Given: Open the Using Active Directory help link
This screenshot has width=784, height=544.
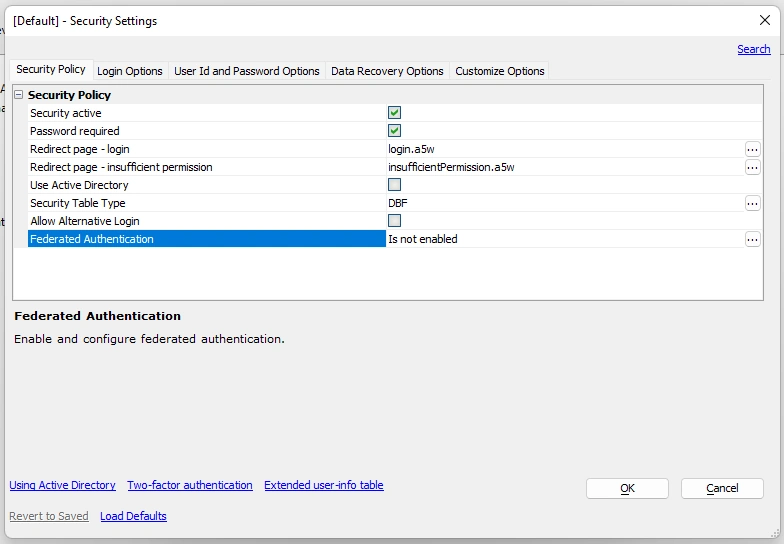Looking at the screenshot, I should click(x=62, y=485).
